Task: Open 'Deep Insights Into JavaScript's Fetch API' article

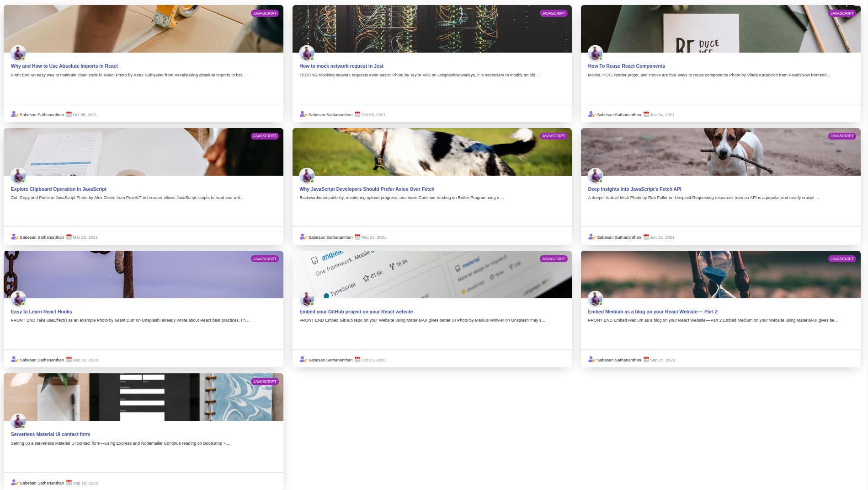Action: click(634, 189)
